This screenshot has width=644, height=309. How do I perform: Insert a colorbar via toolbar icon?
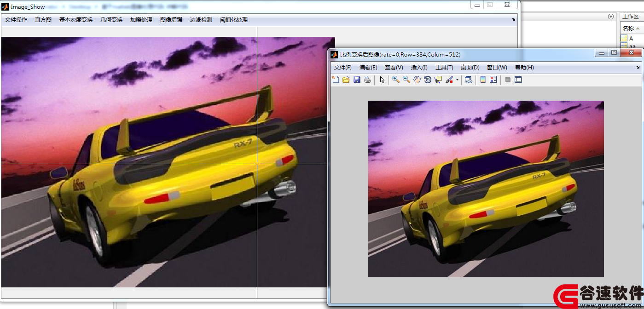(x=483, y=80)
